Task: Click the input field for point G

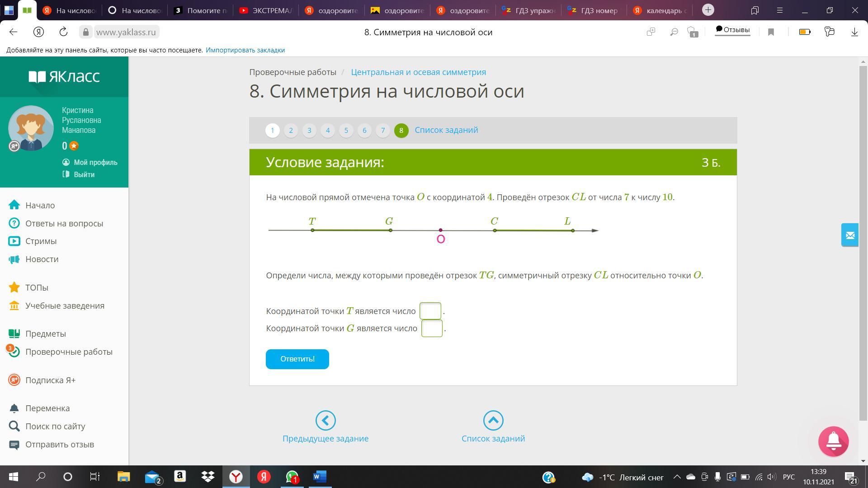Action: pyautogui.click(x=431, y=328)
